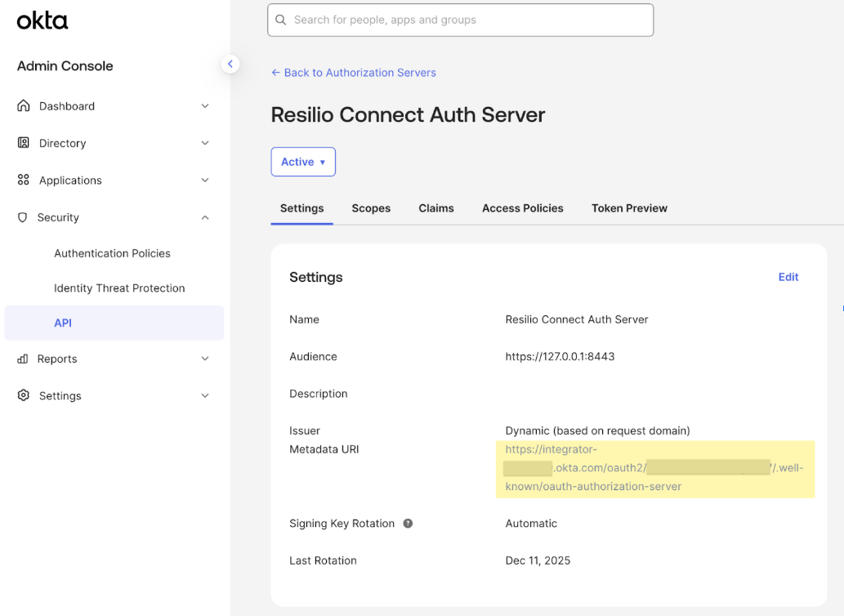Viewport: 844px width, 616px height.
Task: Collapse the sidebar with arrow button
Action: pyautogui.click(x=230, y=64)
